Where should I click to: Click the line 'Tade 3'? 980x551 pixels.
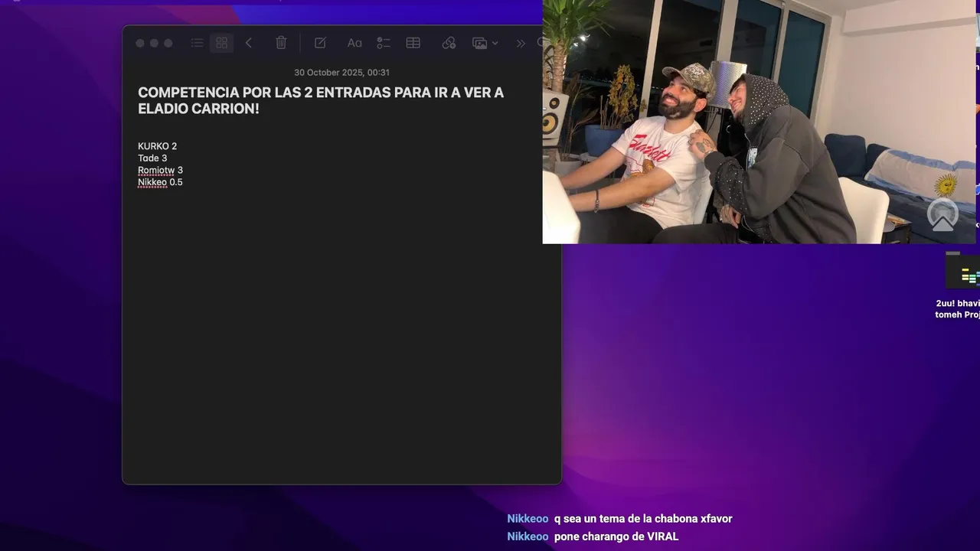(152, 158)
